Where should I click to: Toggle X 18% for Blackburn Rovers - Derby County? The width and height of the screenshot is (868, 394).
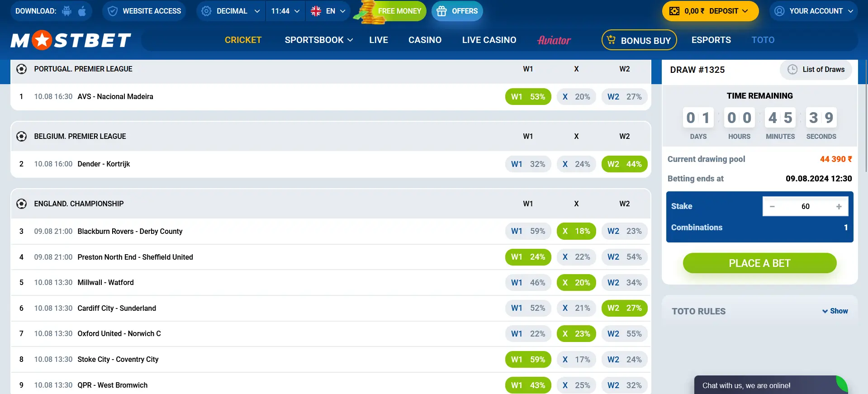point(576,231)
